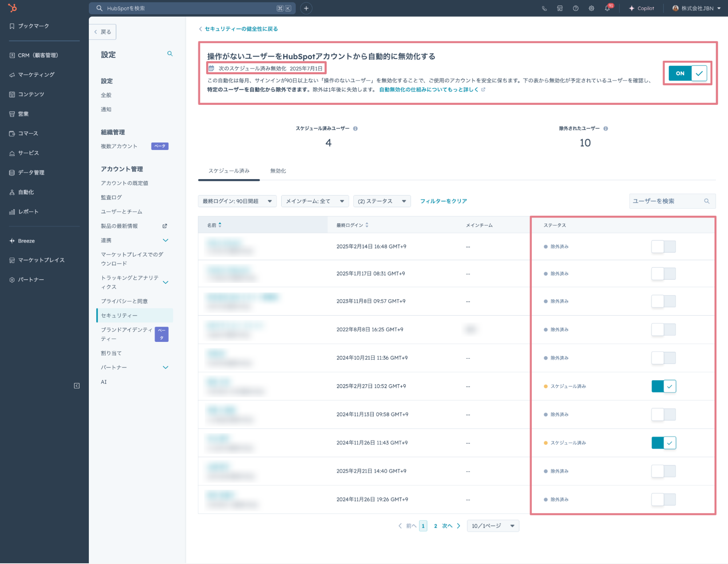Image resolution: width=728 pixels, height=564 pixels.
Task: Click 次へ to go to the next page
Action: (451, 526)
